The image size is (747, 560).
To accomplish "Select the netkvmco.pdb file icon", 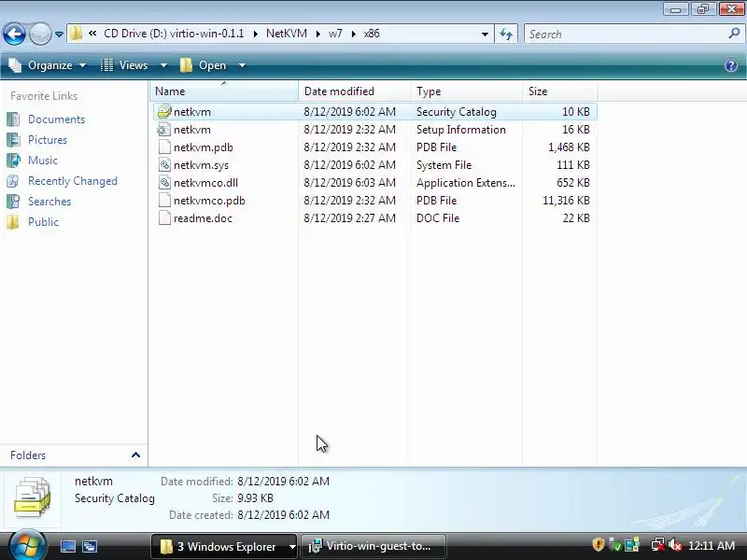I will point(164,201).
